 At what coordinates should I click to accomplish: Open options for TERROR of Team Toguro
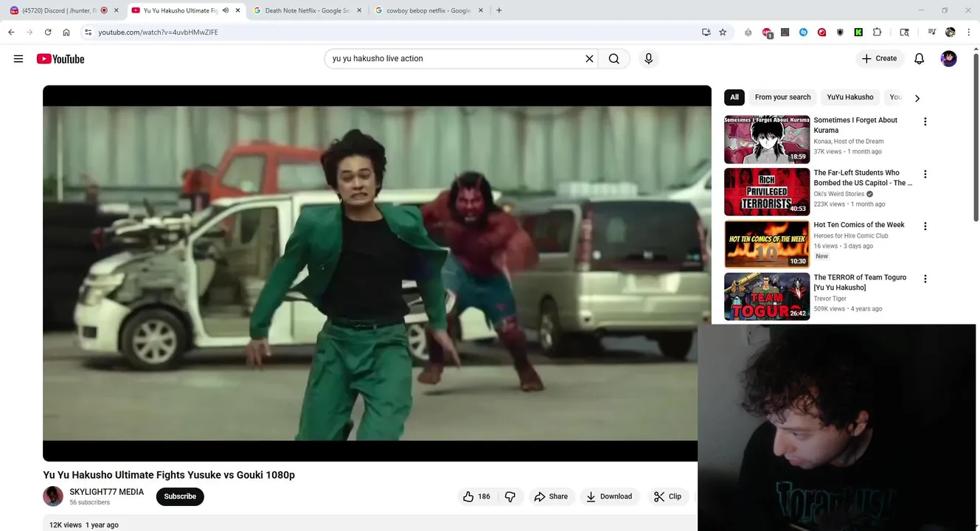point(925,279)
